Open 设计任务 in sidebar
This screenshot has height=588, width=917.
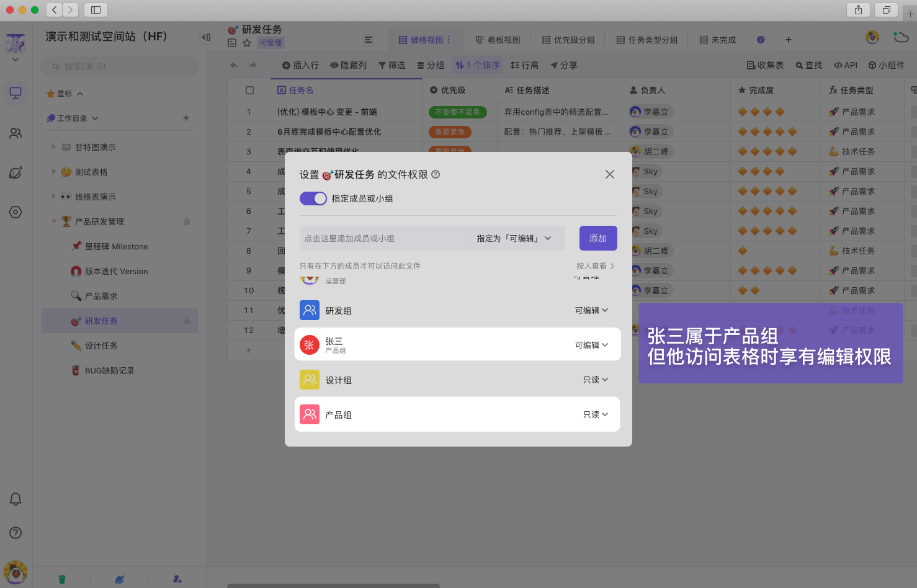[101, 345]
